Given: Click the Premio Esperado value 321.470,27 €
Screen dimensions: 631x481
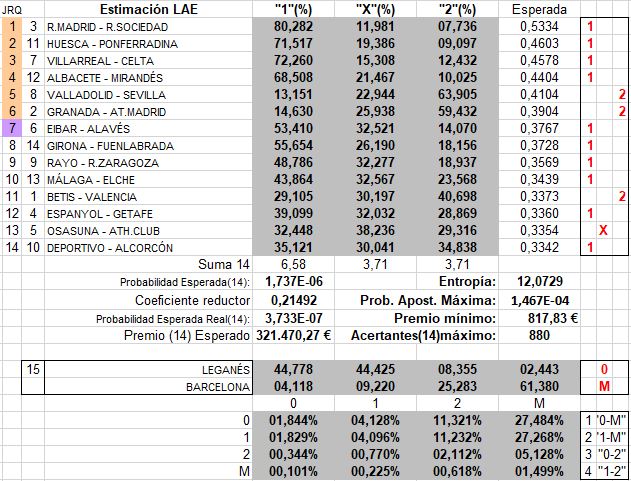Looking at the screenshot, I should pos(293,335).
